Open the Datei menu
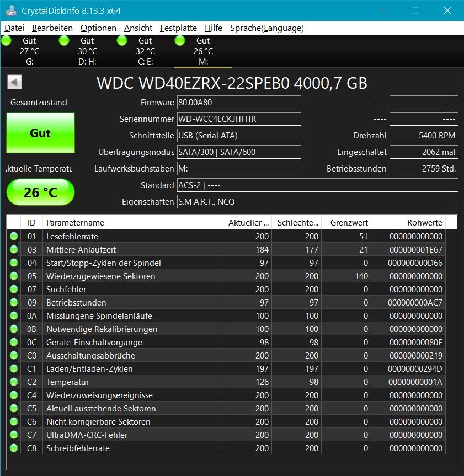 pyautogui.click(x=14, y=28)
